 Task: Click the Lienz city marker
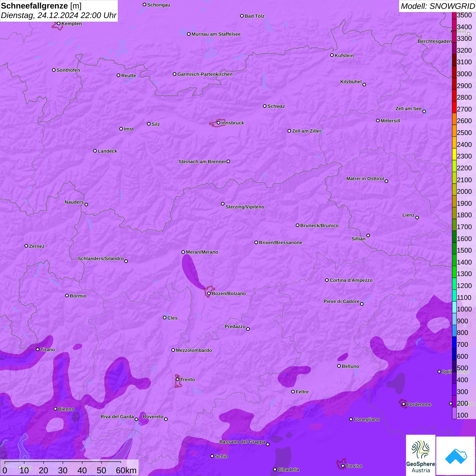tap(417, 218)
